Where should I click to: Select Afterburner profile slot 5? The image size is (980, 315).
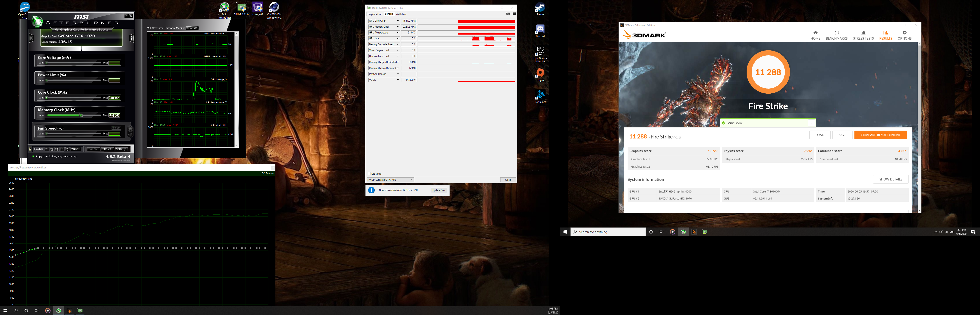pyautogui.click(x=67, y=149)
